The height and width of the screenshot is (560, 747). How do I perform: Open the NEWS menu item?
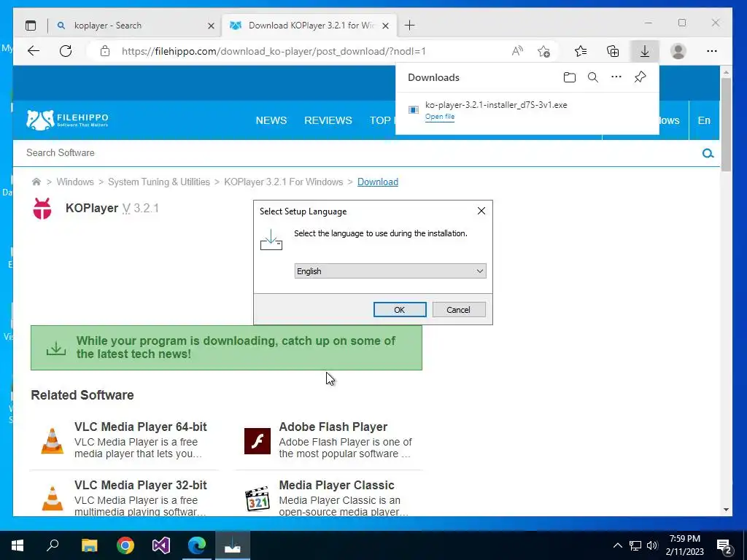point(271,120)
